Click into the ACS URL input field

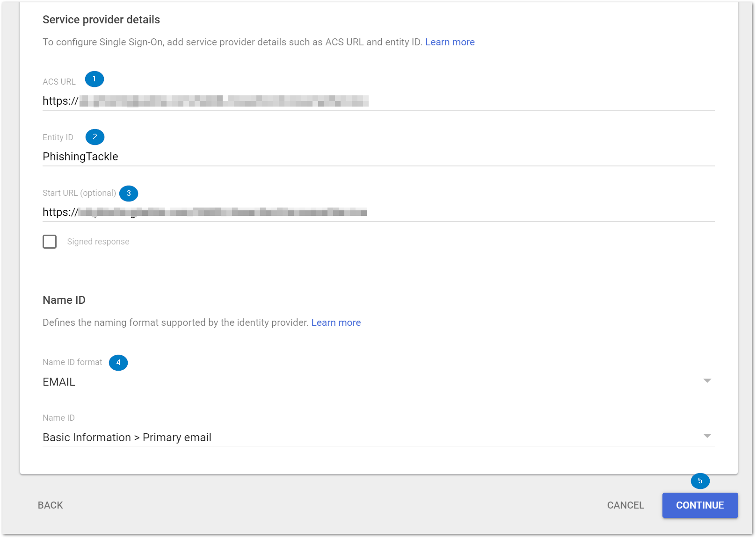coord(378,101)
